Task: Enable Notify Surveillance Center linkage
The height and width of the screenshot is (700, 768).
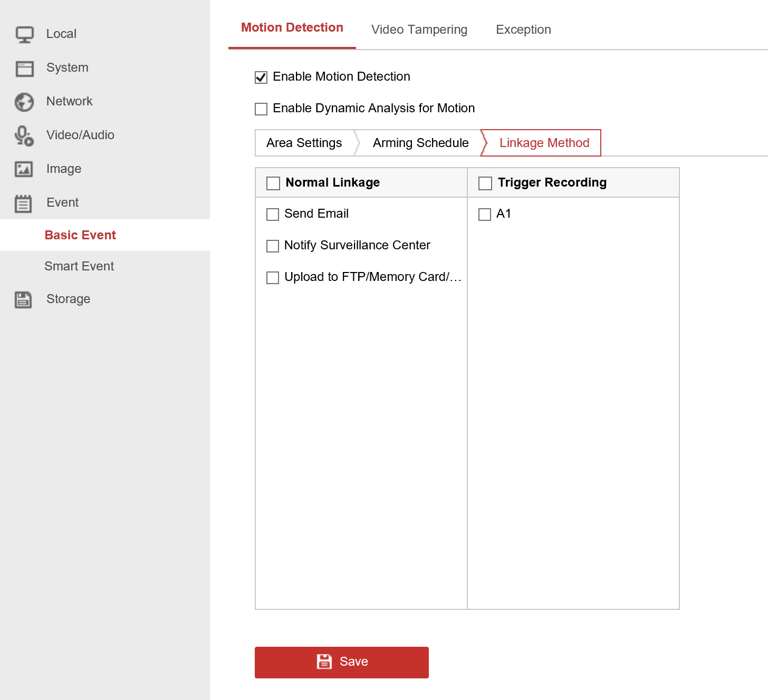Action: click(x=272, y=246)
